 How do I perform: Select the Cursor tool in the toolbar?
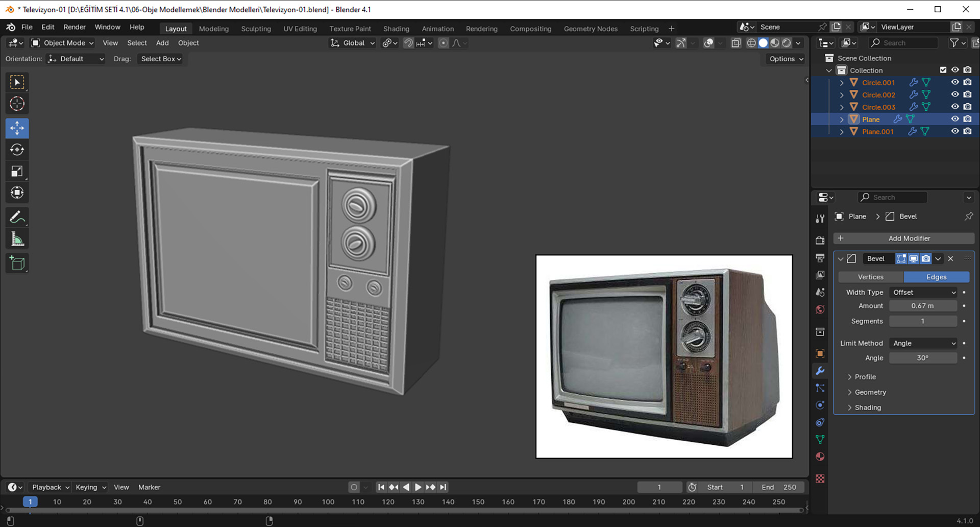click(x=17, y=104)
